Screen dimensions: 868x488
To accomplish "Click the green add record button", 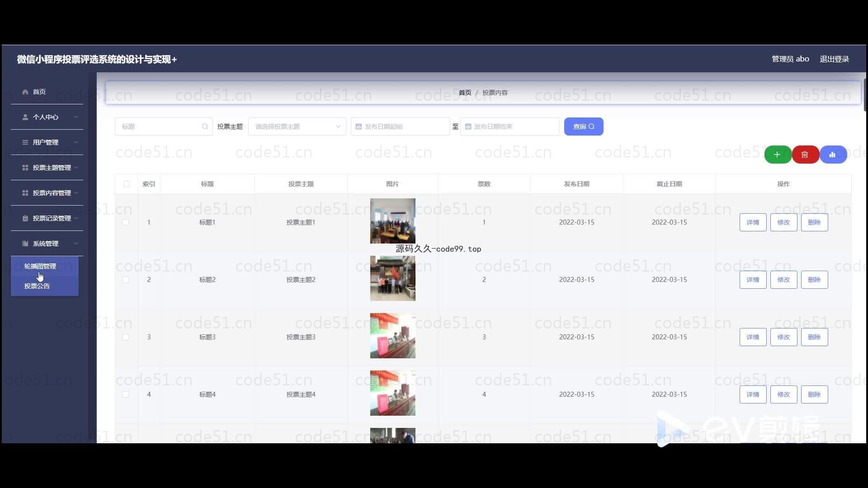I will [x=777, y=155].
